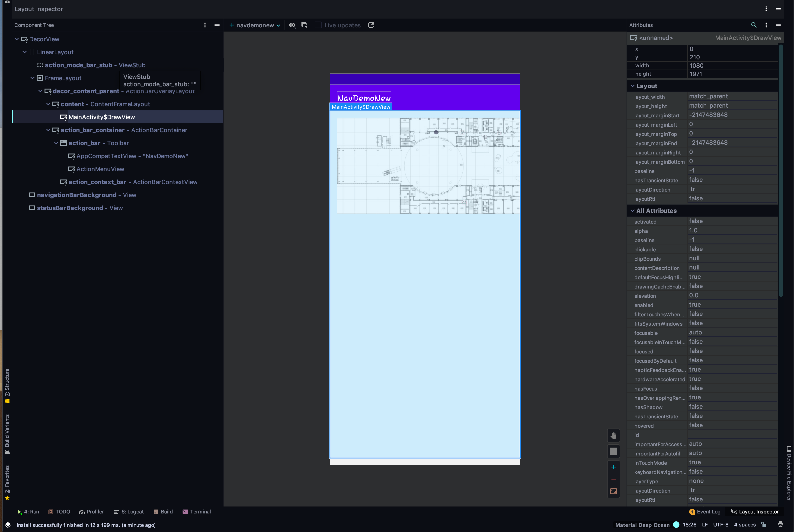This screenshot has width=794, height=532.
Task: Click the floor plan image in preview
Action: point(428,166)
